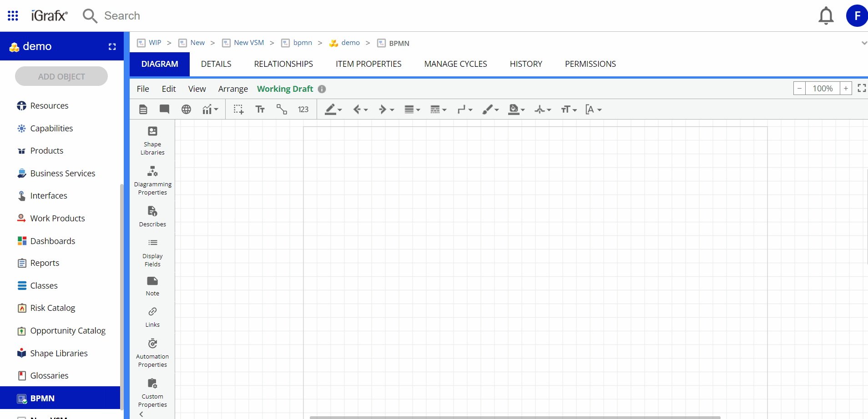Insert a Note on the diagram
Image resolution: width=868 pixels, height=419 pixels.
click(x=152, y=285)
